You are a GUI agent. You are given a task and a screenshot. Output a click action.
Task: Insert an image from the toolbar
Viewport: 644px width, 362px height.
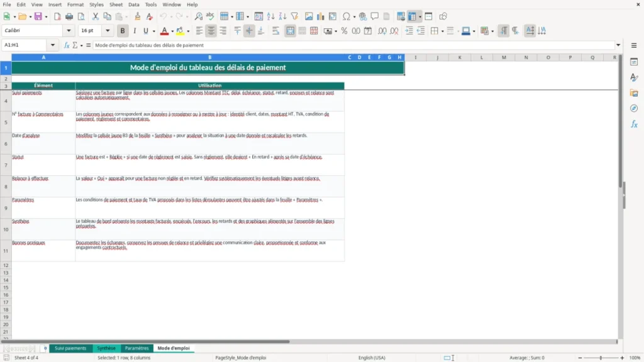pyautogui.click(x=309, y=16)
